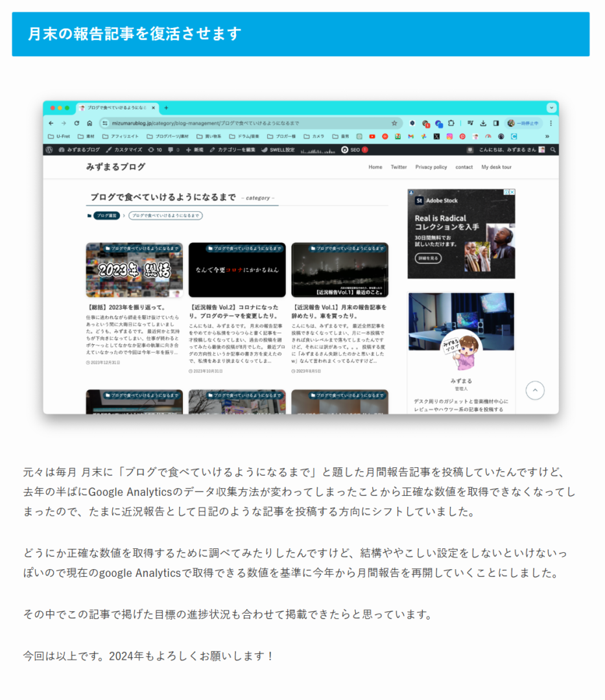Open the Chrome three-dot menu
Viewport: 605px width, 700px height.
551,123
